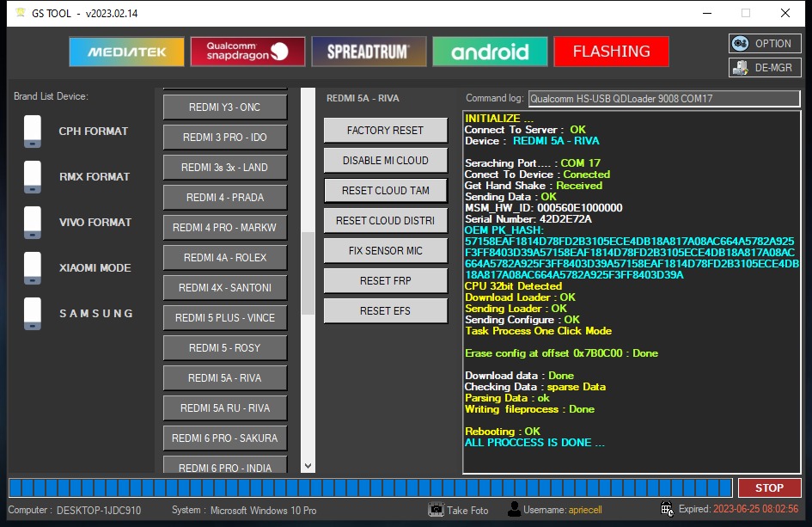Image resolution: width=812 pixels, height=527 pixels.
Task: Click the expiry calendar icon
Action: pos(667,509)
